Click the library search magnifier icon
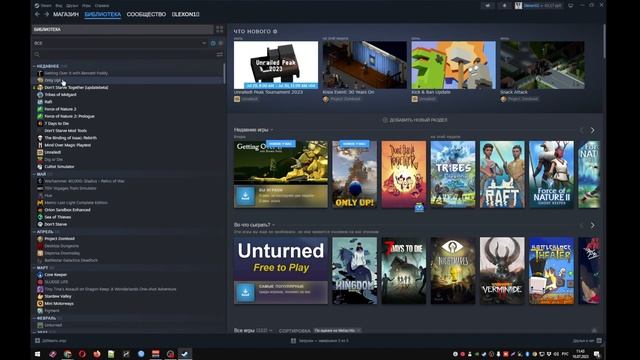The height and width of the screenshot is (360, 640). click(x=37, y=54)
